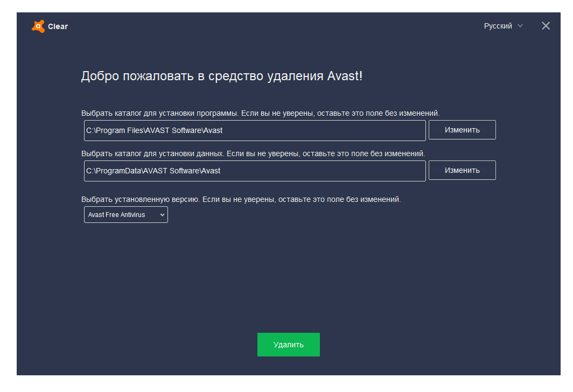The width and height of the screenshot is (573, 392).
Task: Click the data directory path field
Action: point(255,171)
